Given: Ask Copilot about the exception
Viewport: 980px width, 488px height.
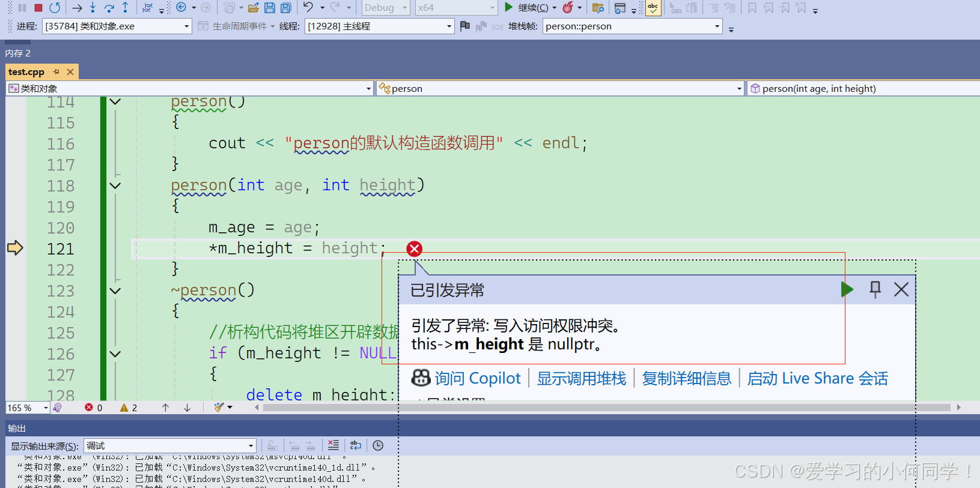Looking at the screenshot, I should point(466,378).
